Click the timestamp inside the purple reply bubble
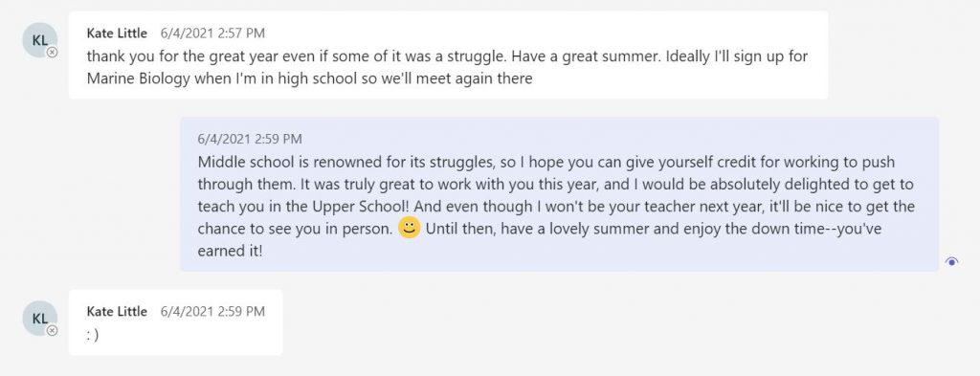The height and width of the screenshot is (376, 980). [250, 139]
